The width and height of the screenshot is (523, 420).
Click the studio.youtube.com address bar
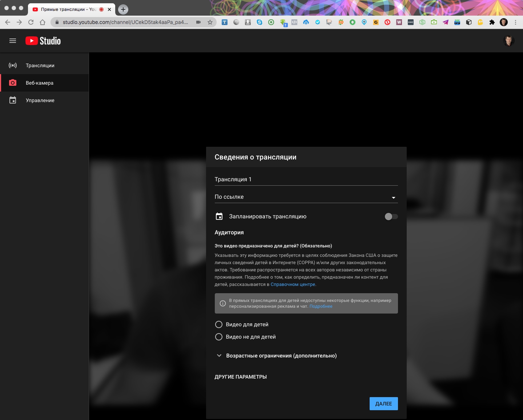tap(125, 22)
